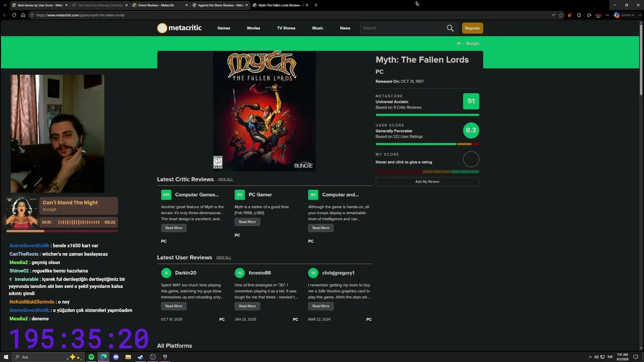The height and width of the screenshot is (362, 644).
Task: Open the PC Gamer publication link
Action: pos(260,195)
